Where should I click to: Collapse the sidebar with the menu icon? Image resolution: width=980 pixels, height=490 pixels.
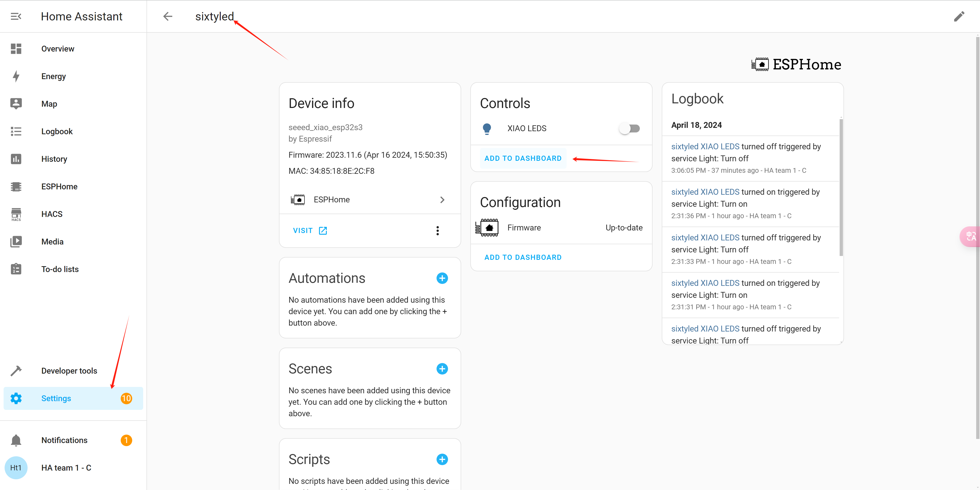[x=16, y=16]
